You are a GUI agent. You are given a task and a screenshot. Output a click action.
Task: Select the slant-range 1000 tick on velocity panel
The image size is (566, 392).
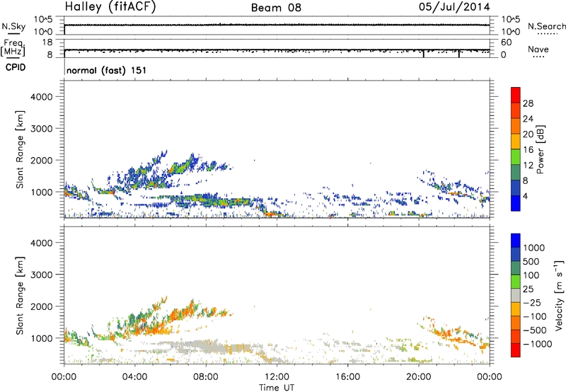[42, 338]
